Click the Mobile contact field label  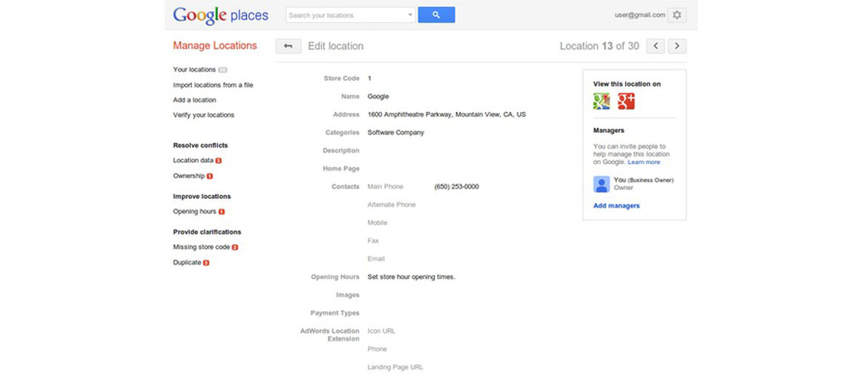tap(378, 223)
